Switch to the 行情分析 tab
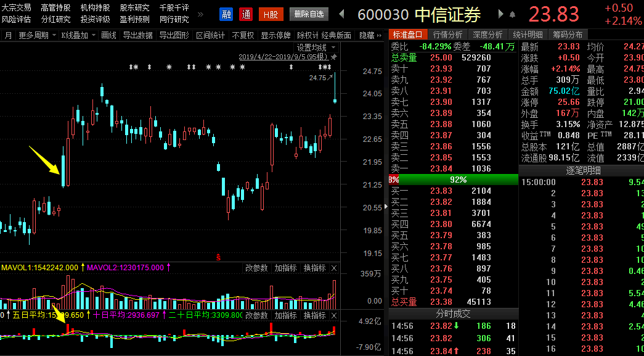644x356 pixels. (447, 35)
